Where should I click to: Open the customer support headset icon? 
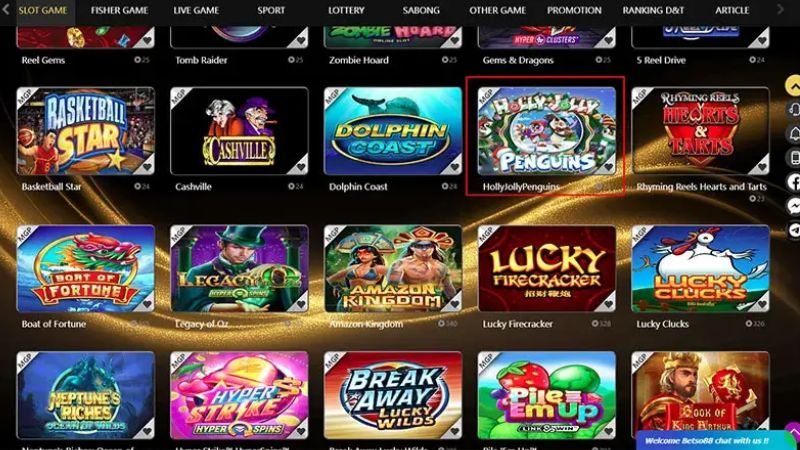793,109
